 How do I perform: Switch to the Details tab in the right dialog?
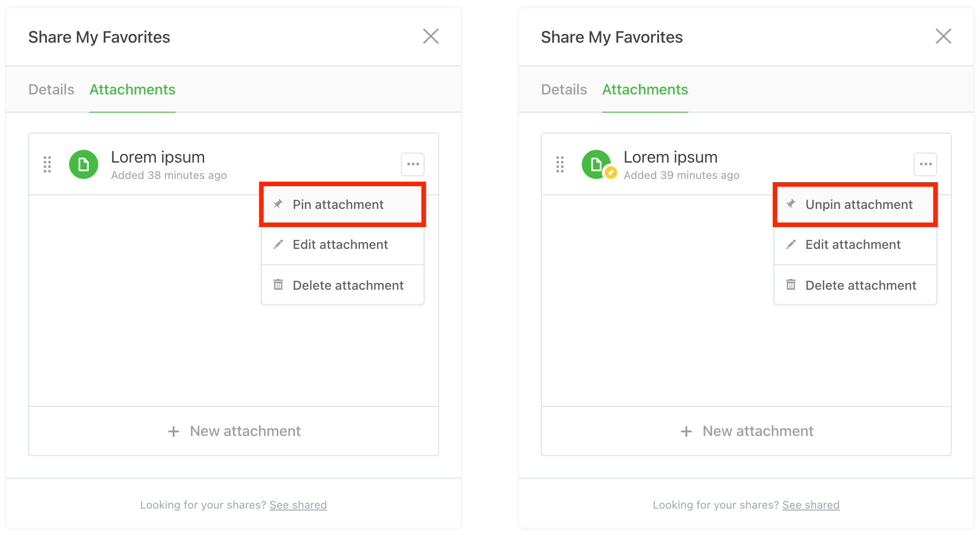coord(564,89)
